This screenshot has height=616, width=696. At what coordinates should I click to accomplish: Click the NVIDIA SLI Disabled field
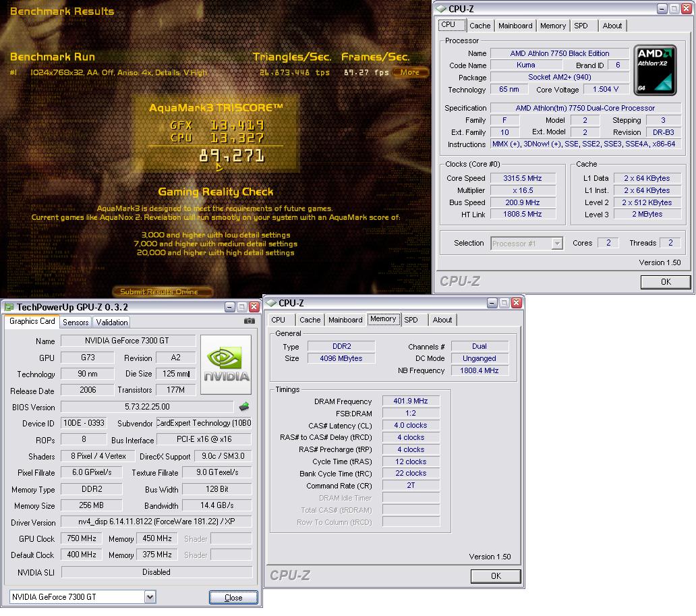156,572
